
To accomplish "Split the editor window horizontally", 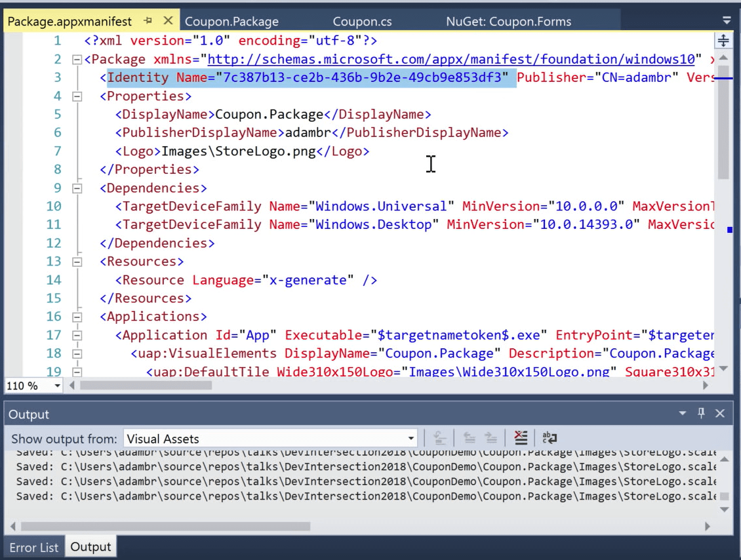I will [x=723, y=40].
